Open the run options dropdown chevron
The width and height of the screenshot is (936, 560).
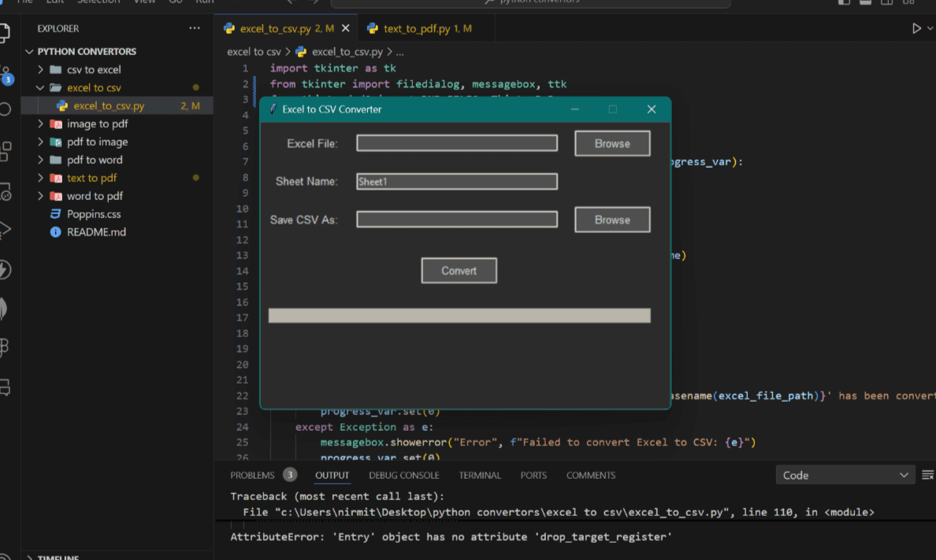pyautogui.click(x=930, y=28)
